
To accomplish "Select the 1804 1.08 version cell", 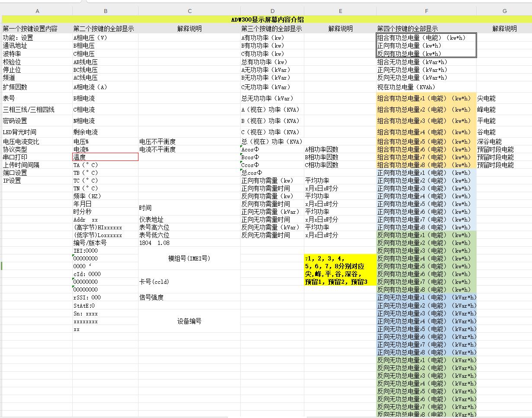I will (x=190, y=243).
